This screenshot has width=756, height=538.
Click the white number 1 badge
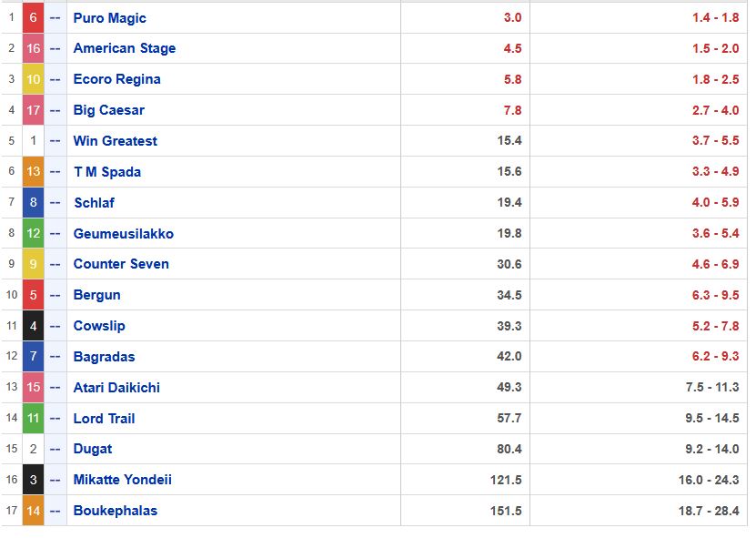point(34,141)
